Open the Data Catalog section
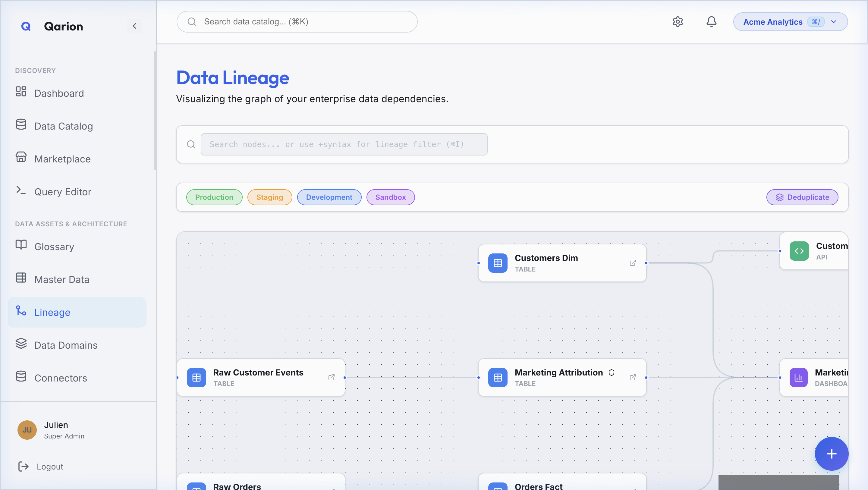The image size is (868, 490). tap(63, 126)
